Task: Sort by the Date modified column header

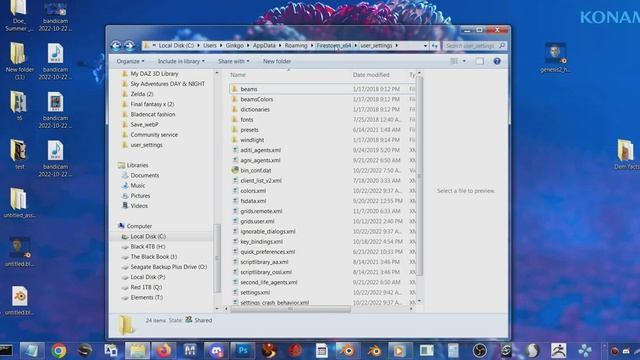Action: coord(371,75)
